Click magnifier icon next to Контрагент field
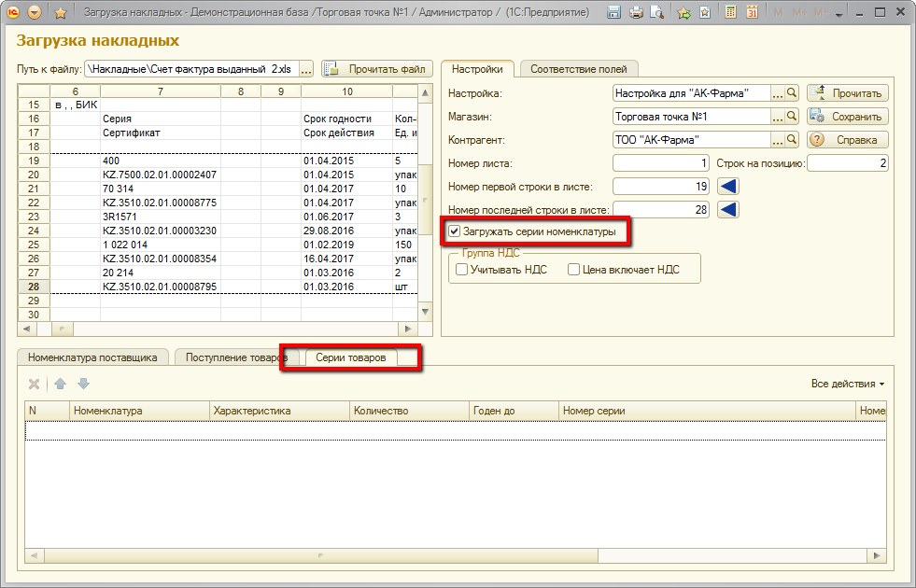 792,139
